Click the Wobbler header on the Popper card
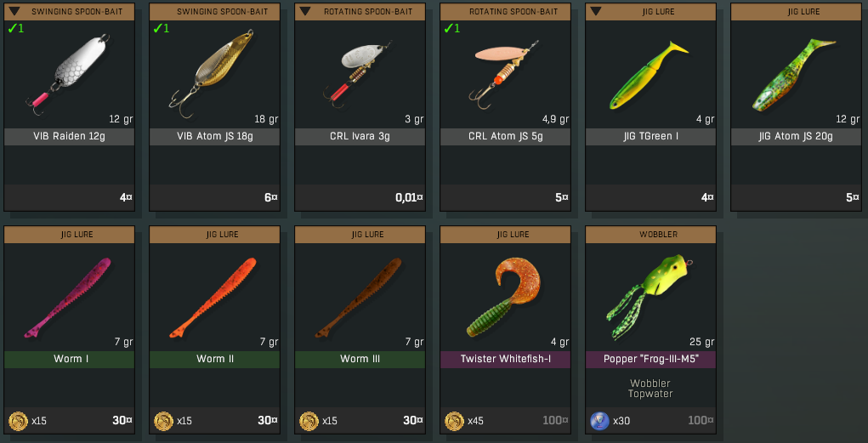The width and height of the screenshot is (868, 443). pyautogui.click(x=650, y=234)
